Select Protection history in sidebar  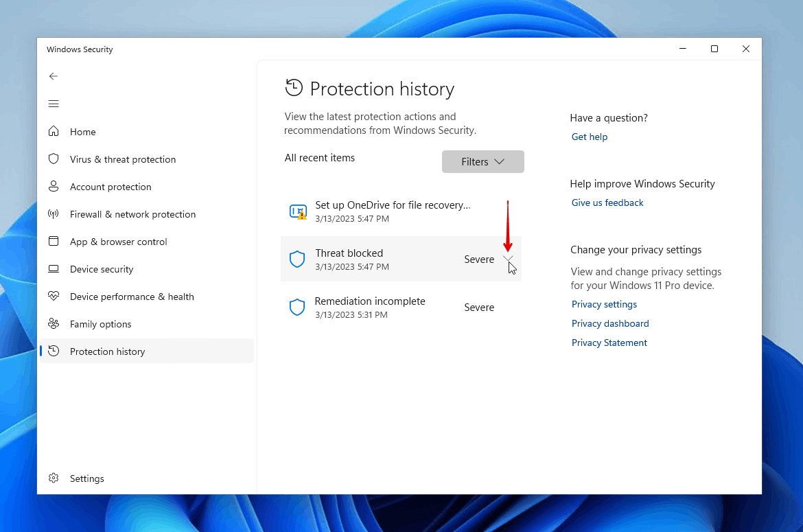click(146, 351)
